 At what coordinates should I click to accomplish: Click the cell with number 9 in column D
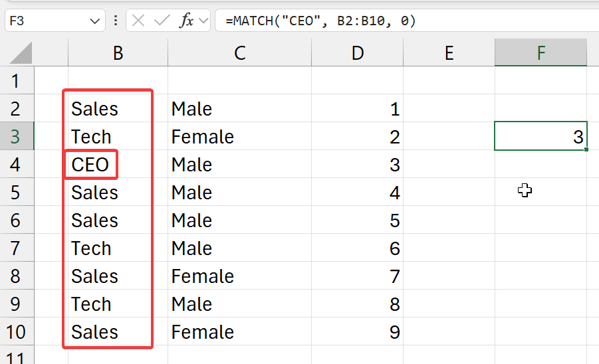[358, 331]
